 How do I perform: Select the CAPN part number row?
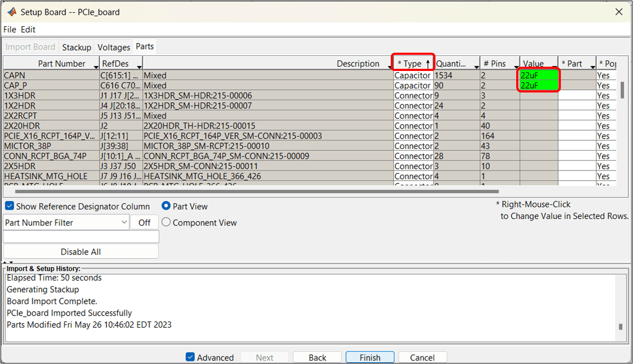(51, 75)
